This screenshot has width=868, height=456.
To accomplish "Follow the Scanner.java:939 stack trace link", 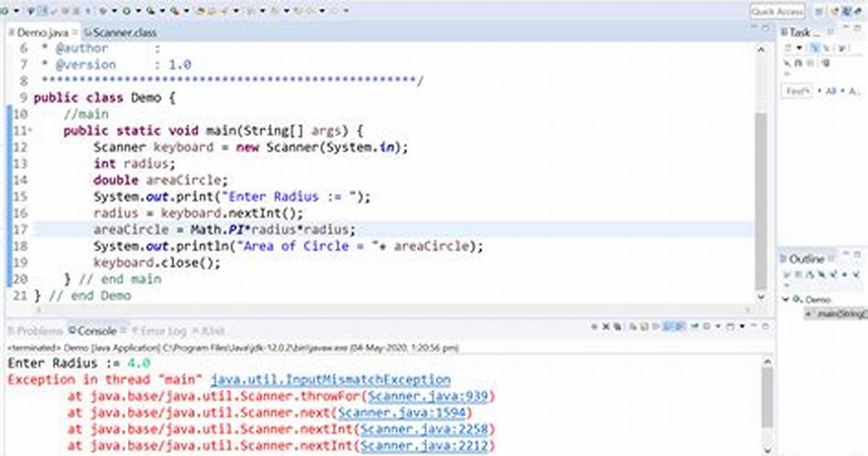I will (428, 396).
